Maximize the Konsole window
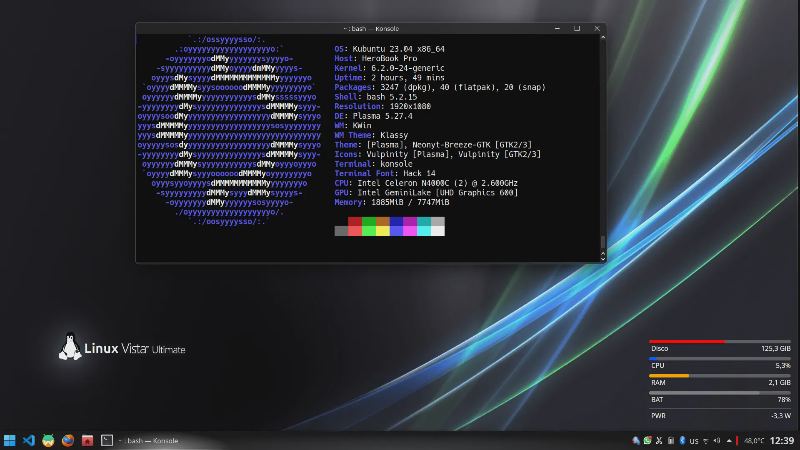 577,29
